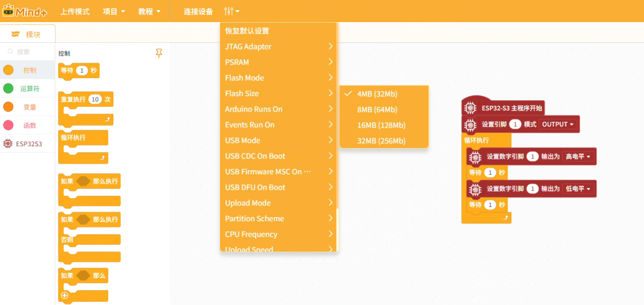Click the first 如果 那么执行 block
This screenshot has height=305, width=644.
point(89,181)
